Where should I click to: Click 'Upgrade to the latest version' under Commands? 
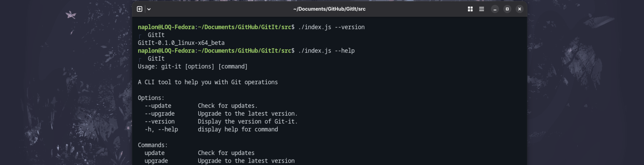point(246,161)
